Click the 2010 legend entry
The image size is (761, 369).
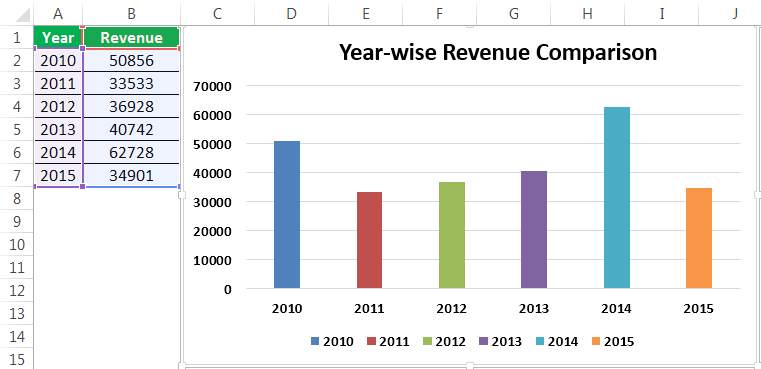coord(332,341)
